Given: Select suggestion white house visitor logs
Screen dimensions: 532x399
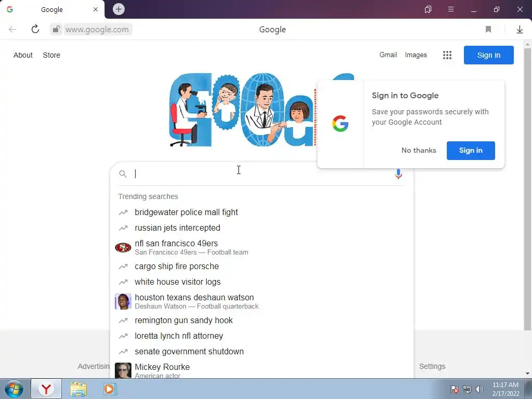Looking at the screenshot, I should pyautogui.click(x=262, y=282).
